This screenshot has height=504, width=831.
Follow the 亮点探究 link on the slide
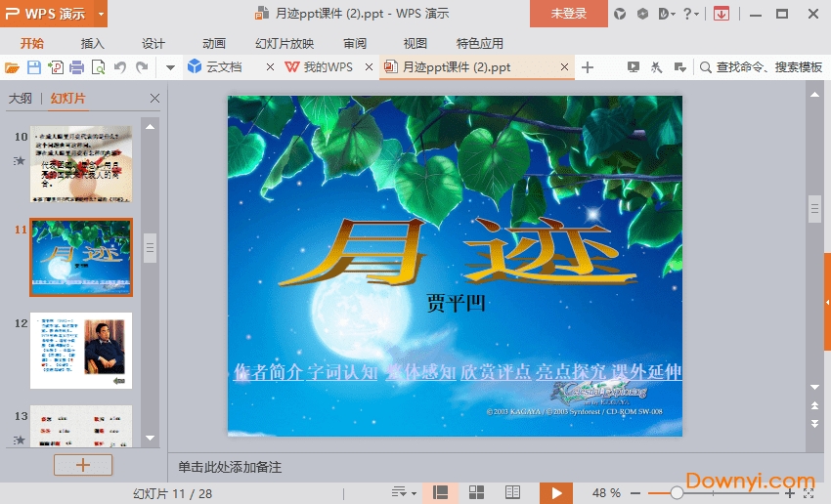tap(571, 372)
